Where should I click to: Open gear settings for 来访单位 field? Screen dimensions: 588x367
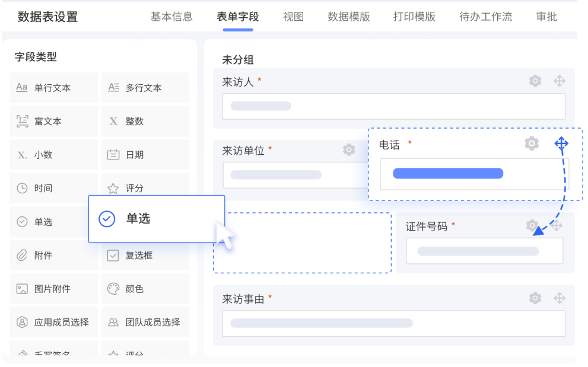point(349,149)
